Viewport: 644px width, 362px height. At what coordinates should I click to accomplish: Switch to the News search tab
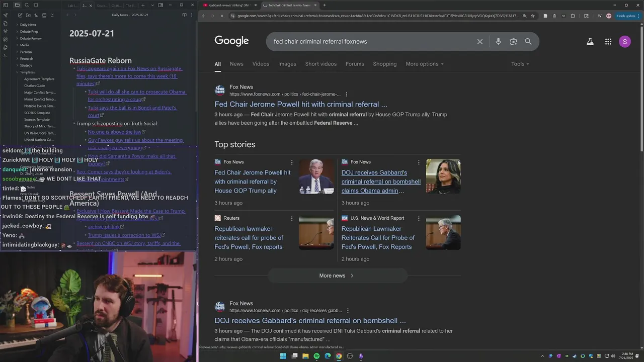(x=236, y=64)
